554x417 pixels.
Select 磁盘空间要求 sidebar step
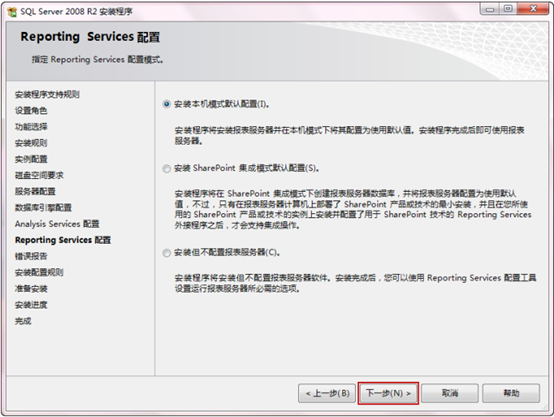tap(39, 175)
